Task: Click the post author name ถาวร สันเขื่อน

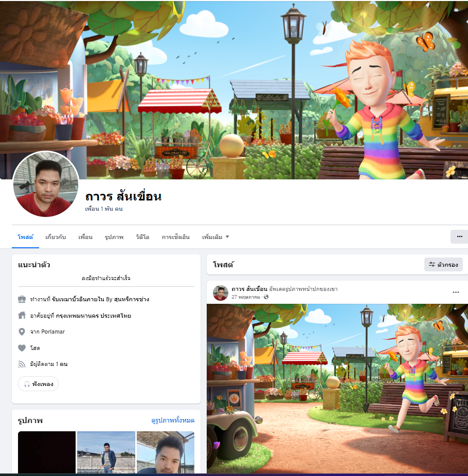Action: tap(249, 289)
